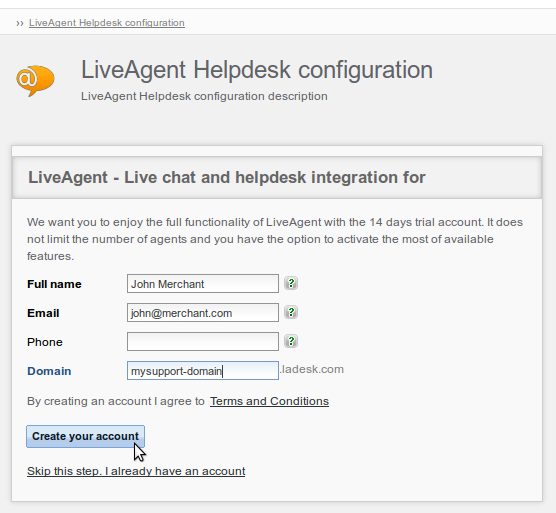The height and width of the screenshot is (513, 556).
Task: Click the Email field label
Action: [43, 313]
